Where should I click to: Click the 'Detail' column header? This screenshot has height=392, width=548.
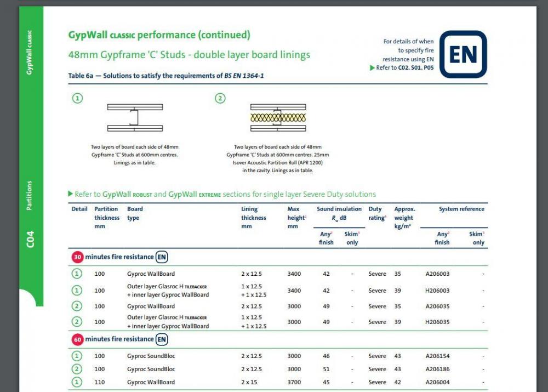point(79,209)
